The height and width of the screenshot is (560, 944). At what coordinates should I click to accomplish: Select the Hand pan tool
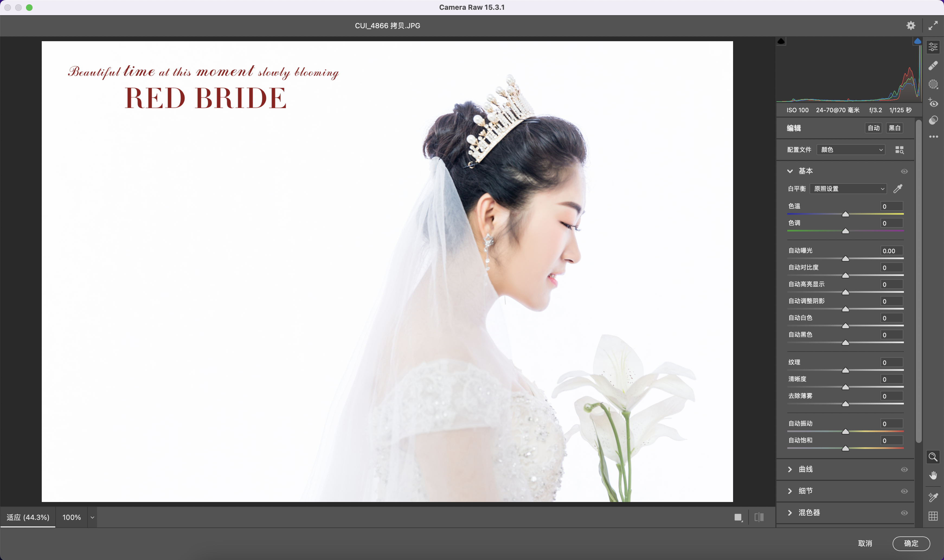click(933, 475)
